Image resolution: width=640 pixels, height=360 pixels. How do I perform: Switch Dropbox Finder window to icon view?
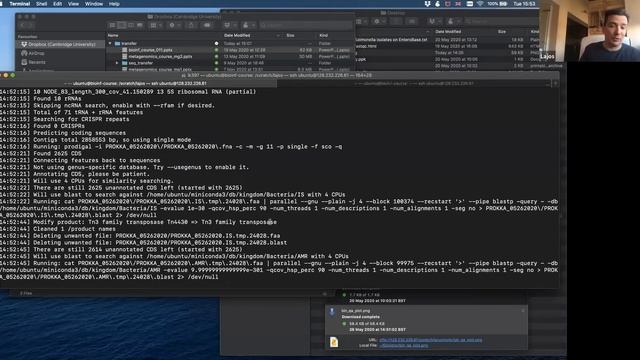(x=113, y=25)
